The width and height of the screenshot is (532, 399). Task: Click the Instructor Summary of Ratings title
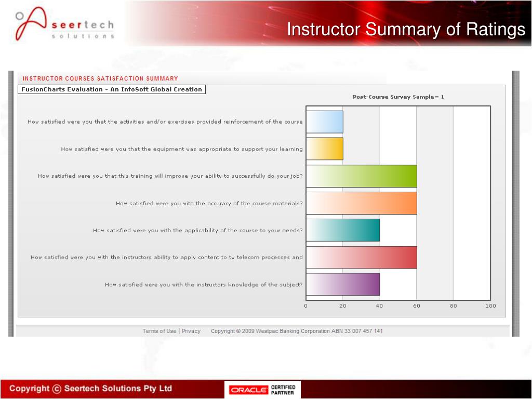coord(406,29)
